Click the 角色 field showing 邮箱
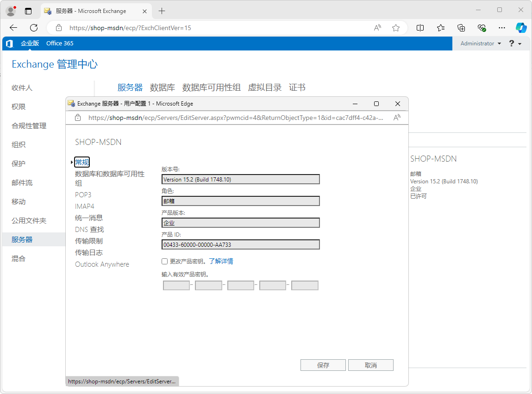532x394 pixels. click(x=241, y=201)
